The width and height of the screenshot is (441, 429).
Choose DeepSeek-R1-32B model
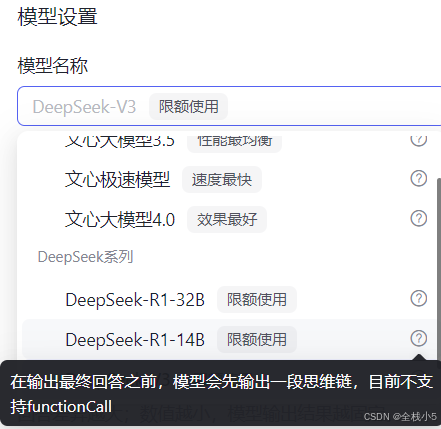click(x=229, y=299)
